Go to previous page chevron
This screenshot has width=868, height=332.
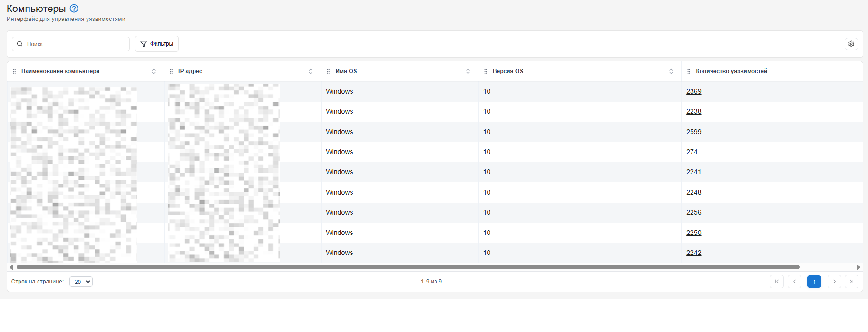794,282
